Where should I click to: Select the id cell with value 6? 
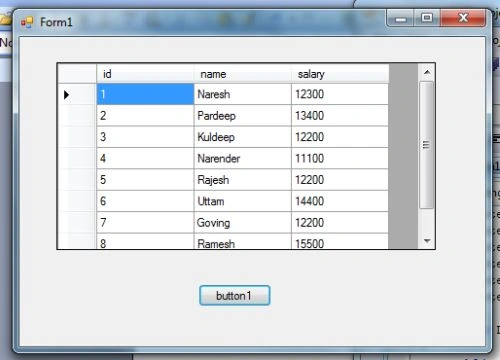145,201
